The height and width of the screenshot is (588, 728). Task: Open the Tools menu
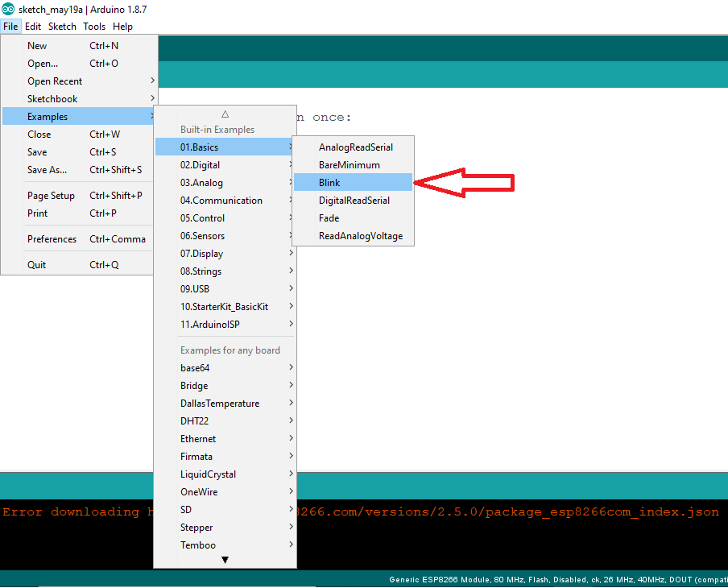coord(94,27)
